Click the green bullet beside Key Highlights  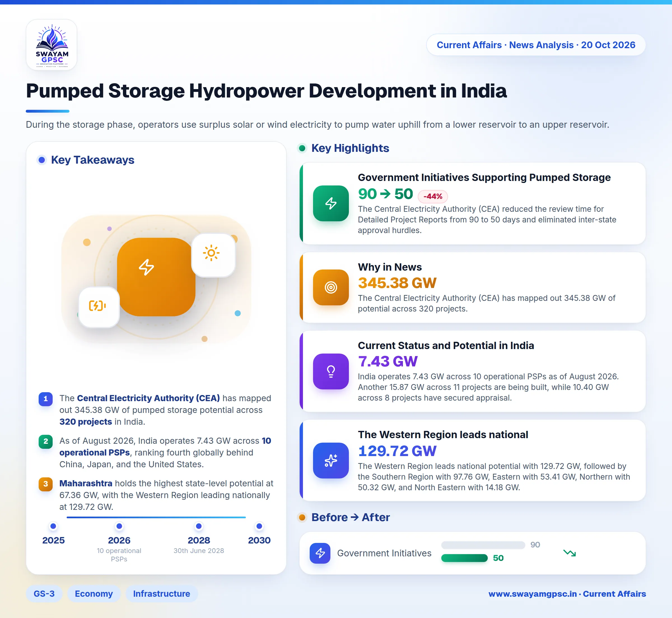point(302,148)
